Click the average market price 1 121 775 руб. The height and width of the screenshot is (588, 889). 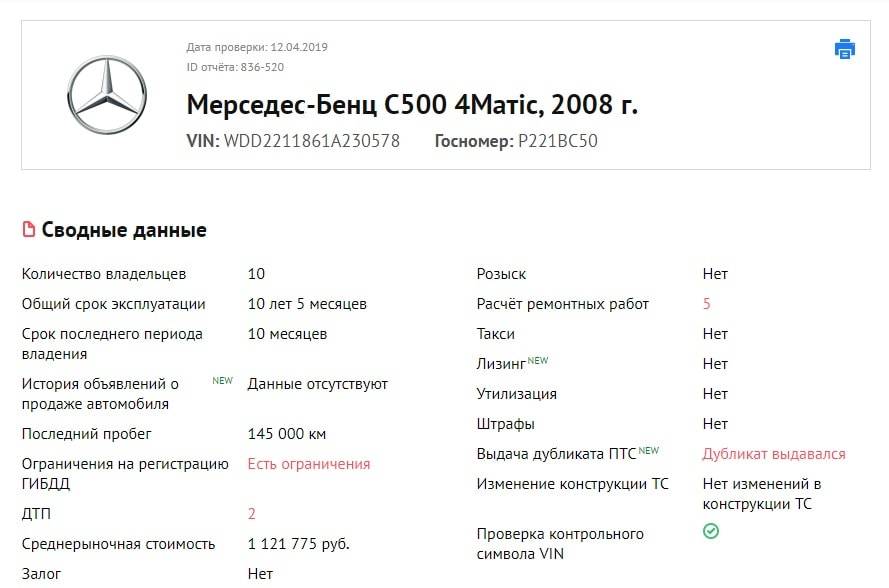[x=299, y=544]
